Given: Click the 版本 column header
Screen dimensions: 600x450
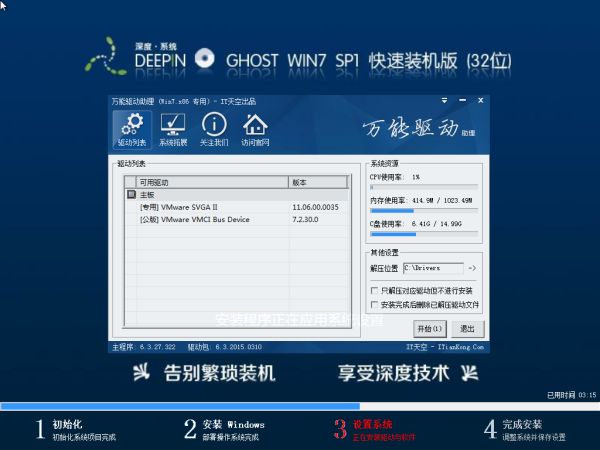Looking at the screenshot, I should pos(318,182).
